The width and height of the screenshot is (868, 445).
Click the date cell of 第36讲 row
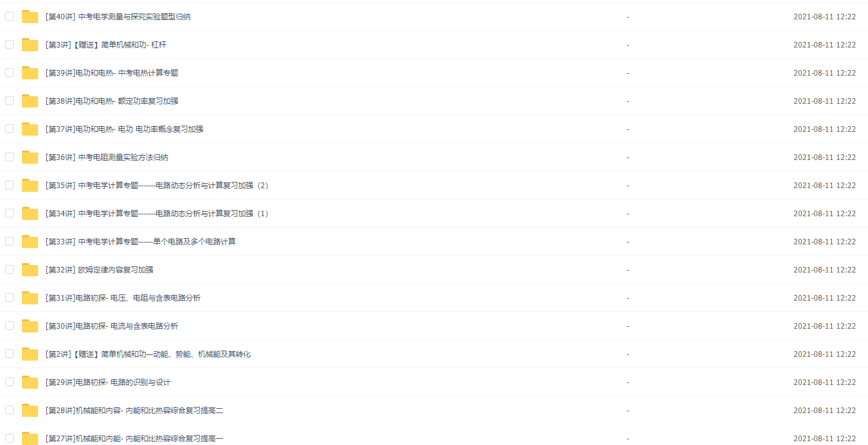(x=824, y=157)
